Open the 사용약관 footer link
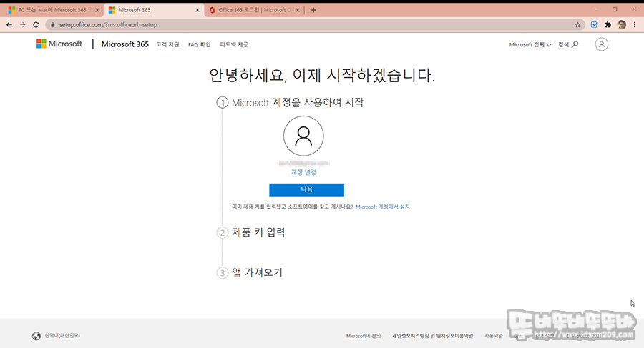Screen dimensions: 644x348 (493, 336)
